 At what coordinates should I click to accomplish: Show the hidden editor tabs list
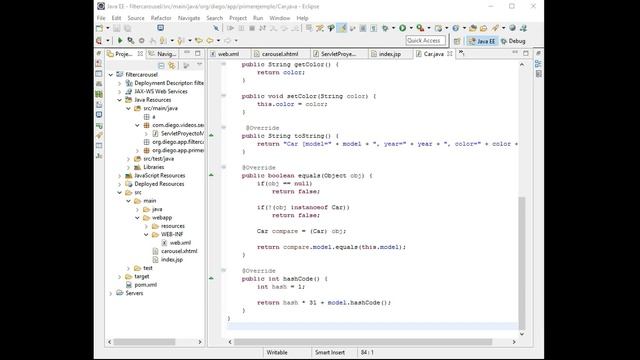[461, 53]
